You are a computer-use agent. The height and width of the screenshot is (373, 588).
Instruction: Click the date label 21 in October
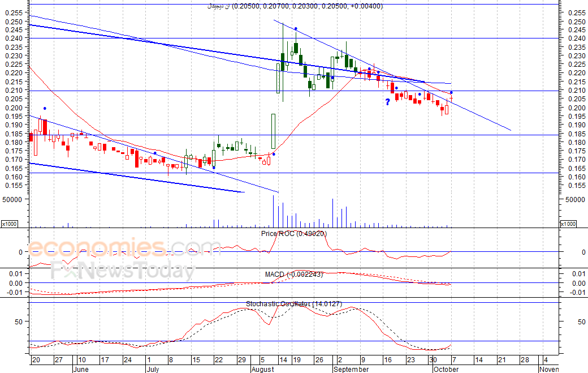(501, 360)
